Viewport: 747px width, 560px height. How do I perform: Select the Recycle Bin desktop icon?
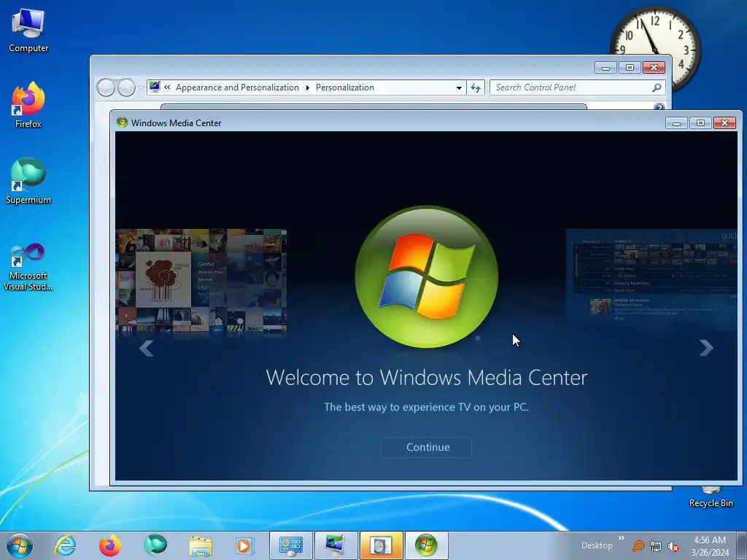(x=711, y=497)
